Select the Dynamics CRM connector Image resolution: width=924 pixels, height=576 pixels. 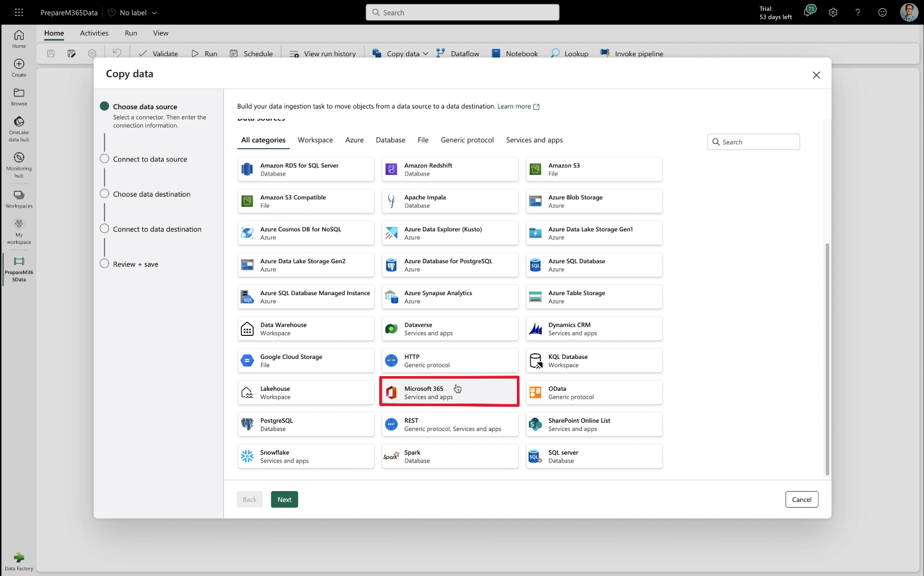(594, 329)
